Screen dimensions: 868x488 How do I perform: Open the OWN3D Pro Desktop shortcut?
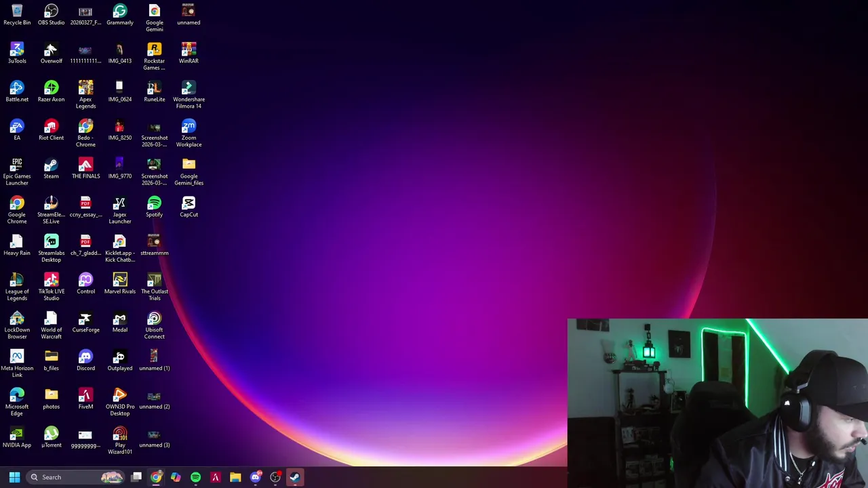click(120, 402)
